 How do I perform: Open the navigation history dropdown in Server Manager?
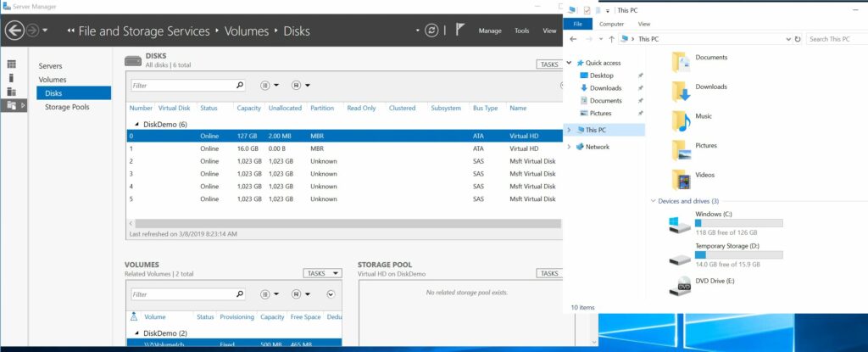coord(46,31)
